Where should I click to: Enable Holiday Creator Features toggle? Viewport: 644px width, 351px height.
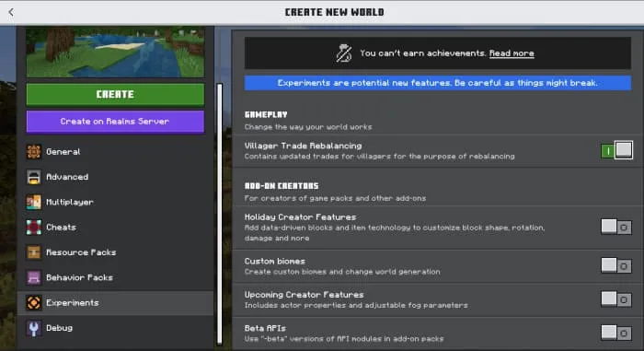(x=616, y=228)
